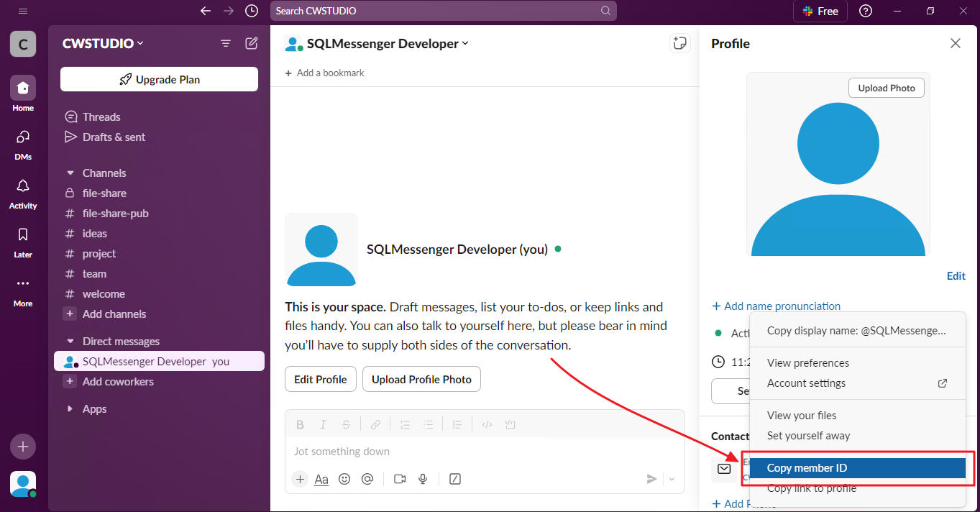The width and height of the screenshot is (980, 512).
Task: Click Upload Profile Photo button
Action: [421, 380]
